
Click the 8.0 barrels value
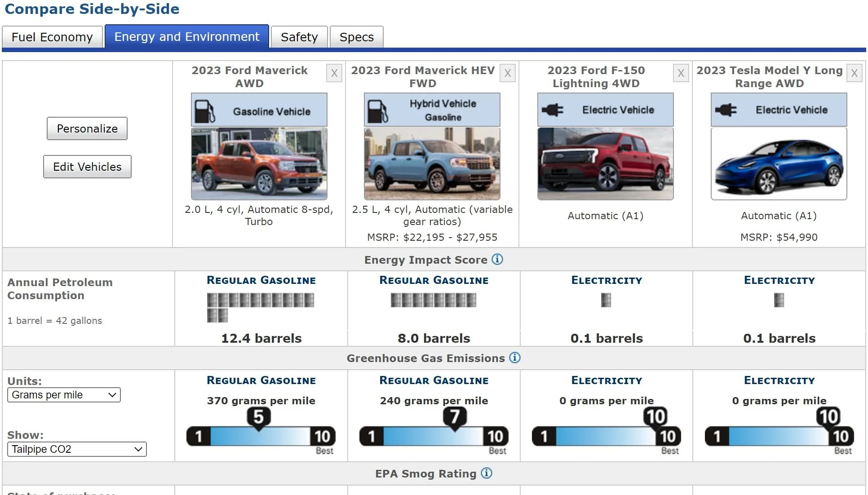point(434,338)
